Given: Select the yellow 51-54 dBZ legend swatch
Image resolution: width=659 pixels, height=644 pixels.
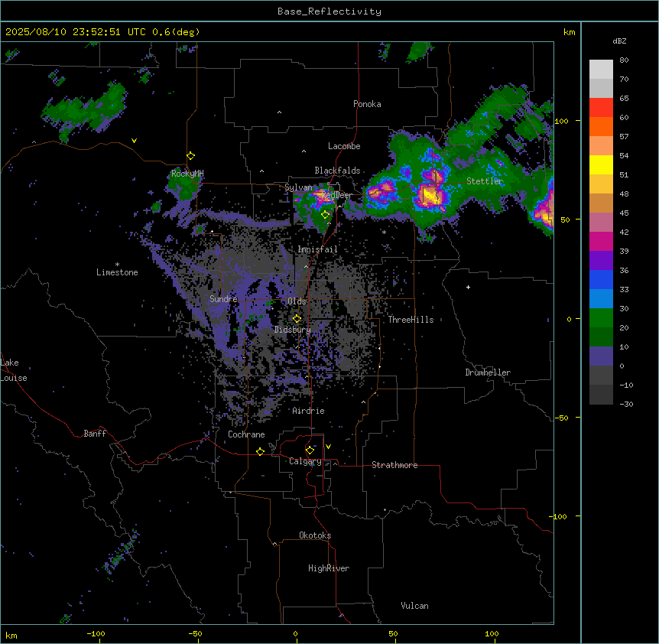Looking at the screenshot, I should [x=601, y=164].
